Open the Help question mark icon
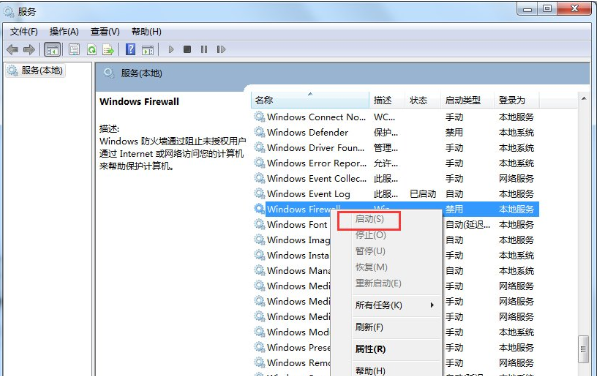The image size is (598, 376). (130, 49)
